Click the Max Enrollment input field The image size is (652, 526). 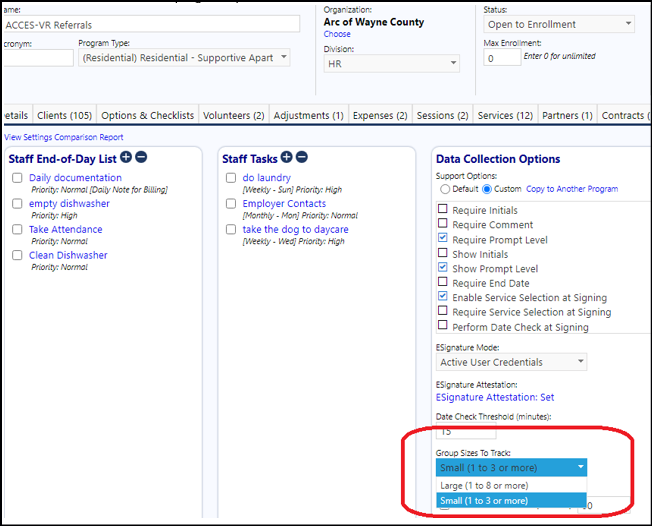click(x=502, y=57)
